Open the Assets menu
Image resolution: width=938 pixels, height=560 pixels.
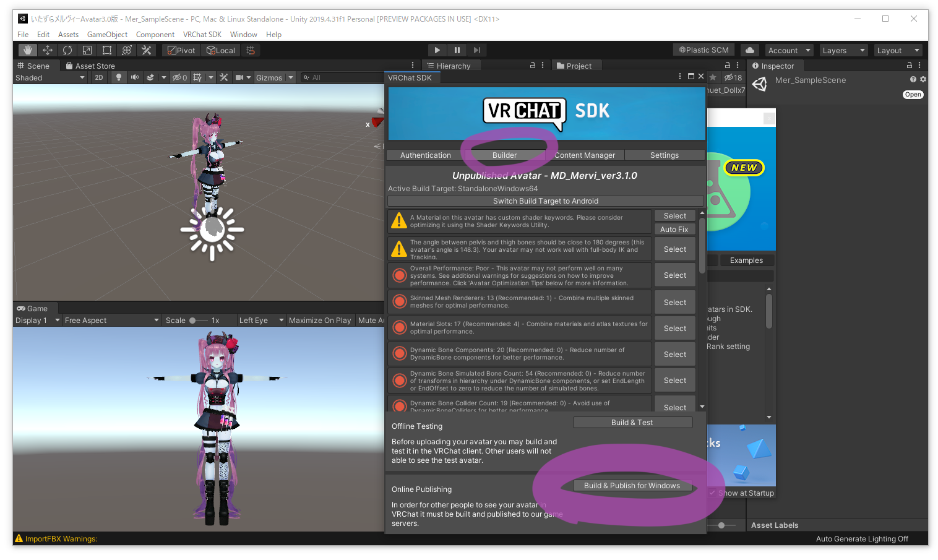click(68, 35)
